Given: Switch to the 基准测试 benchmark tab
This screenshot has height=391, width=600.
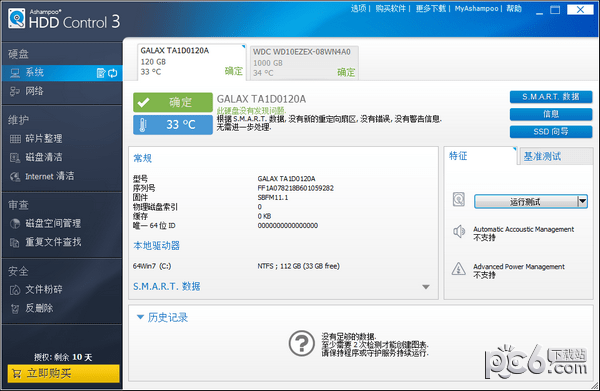Looking at the screenshot, I should coord(555,156).
